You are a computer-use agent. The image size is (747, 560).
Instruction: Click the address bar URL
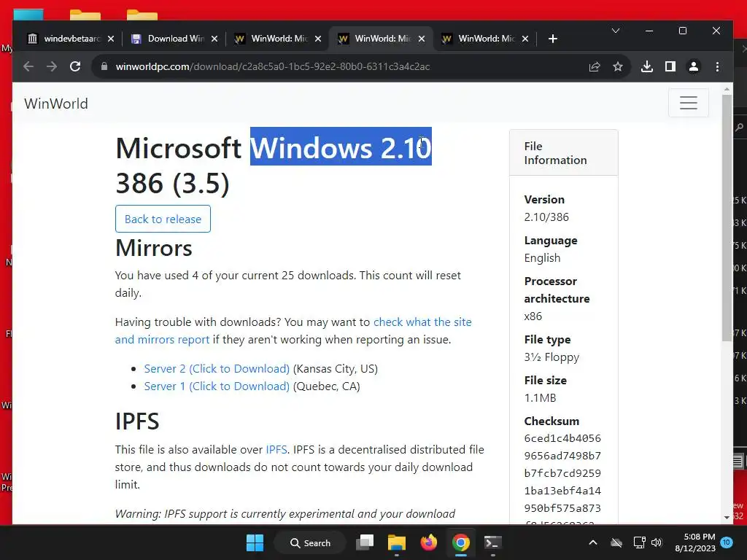click(x=273, y=66)
